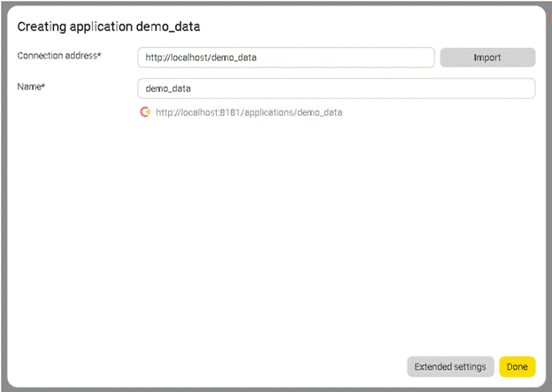552x392 pixels.
Task: Click the "Creating application demo_data" dialog title
Action: coord(109,27)
